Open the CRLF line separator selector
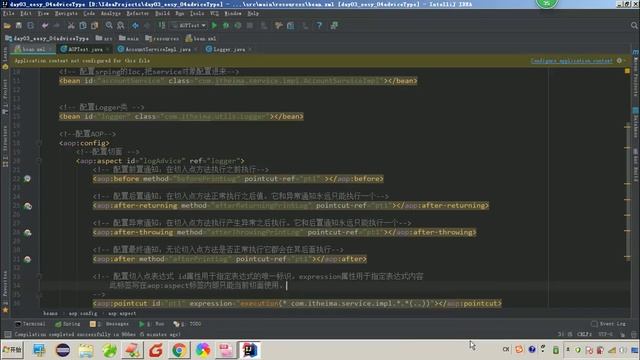Image resolution: width=640 pixels, height=360 pixels. tap(584, 334)
